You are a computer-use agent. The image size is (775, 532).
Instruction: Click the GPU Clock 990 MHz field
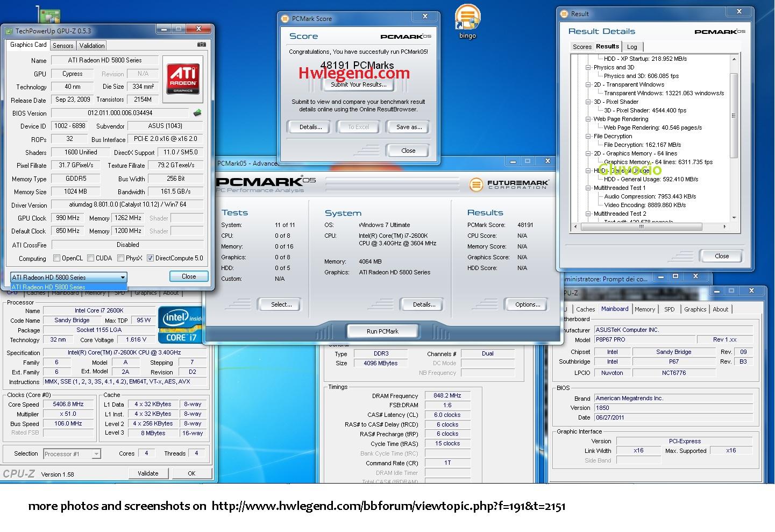click(x=67, y=218)
